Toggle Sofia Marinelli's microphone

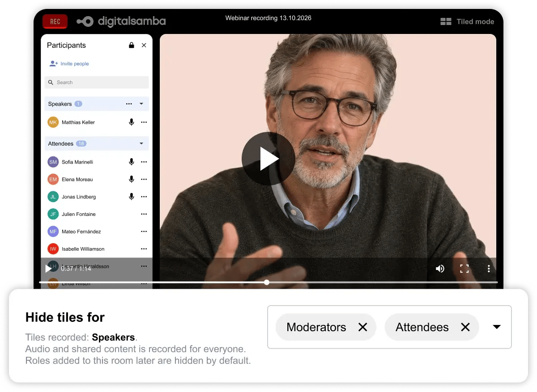pyautogui.click(x=132, y=162)
